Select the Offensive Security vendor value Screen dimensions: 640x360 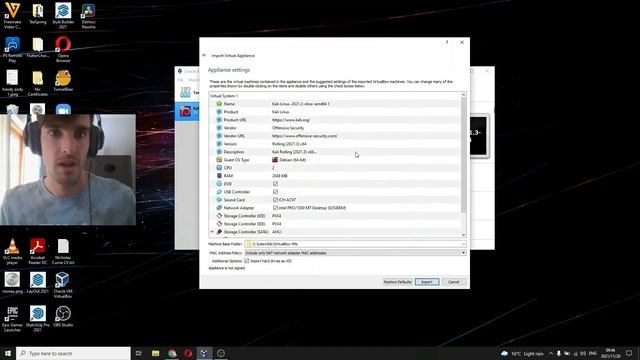288,128
